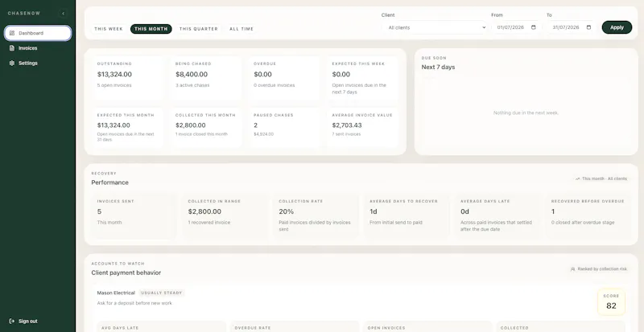The height and width of the screenshot is (332, 644).
Task: Click '3 active chases' text
Action: click(x=192, y=85)
